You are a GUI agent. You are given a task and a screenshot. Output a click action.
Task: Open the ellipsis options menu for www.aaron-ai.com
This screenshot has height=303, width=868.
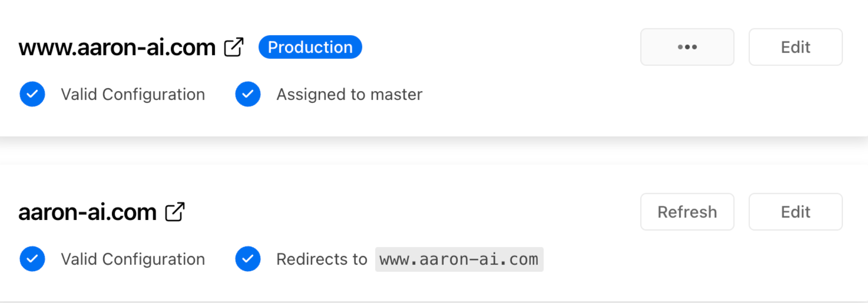(x=687, y=47)
